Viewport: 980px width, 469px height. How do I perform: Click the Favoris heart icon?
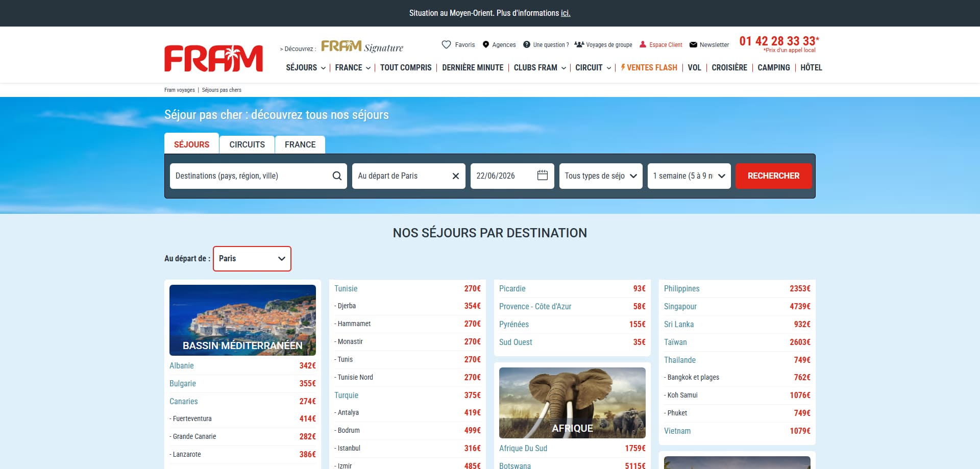[446, 45]
